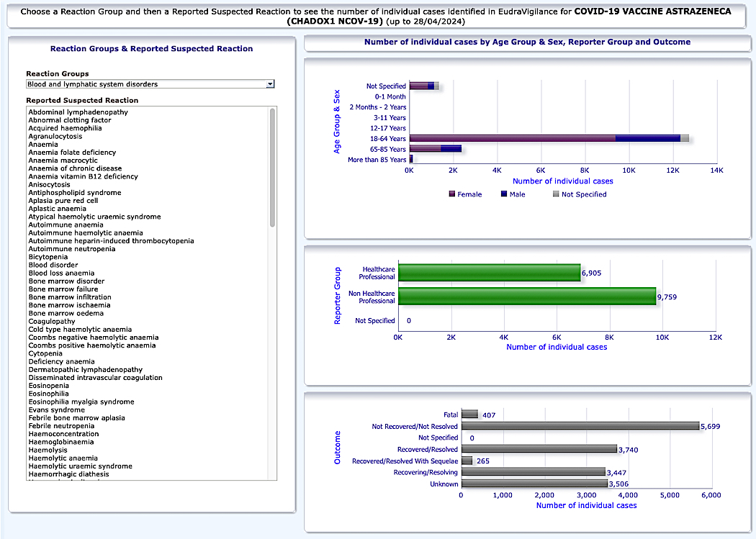Select 'Bone marrow oedema' reaction

click(x=66, y=313)
